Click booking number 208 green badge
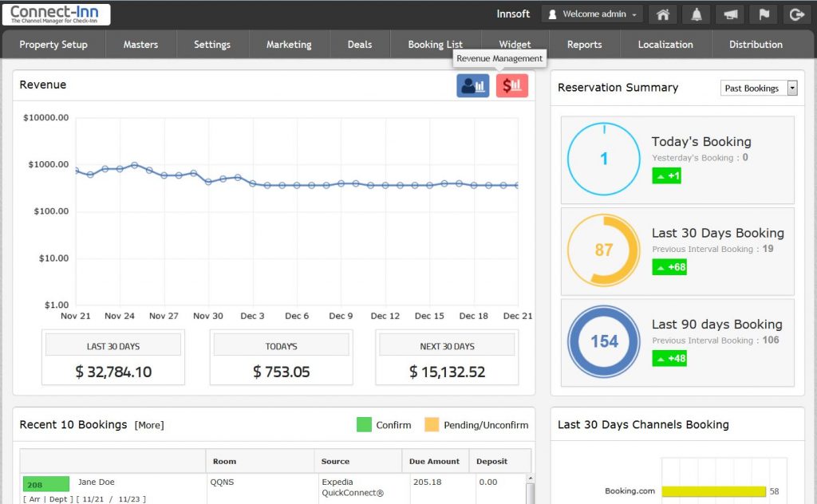Viewport: 817px width, 504px height. (45, 483)
